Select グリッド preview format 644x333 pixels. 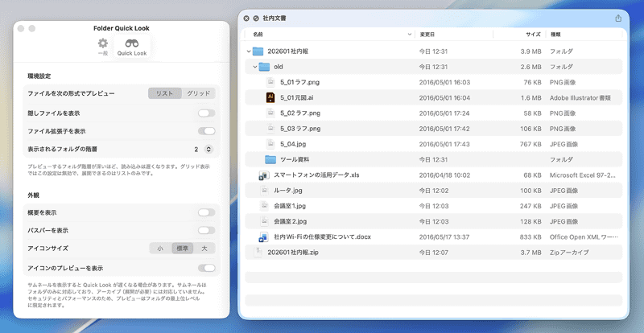coord(198,93)
